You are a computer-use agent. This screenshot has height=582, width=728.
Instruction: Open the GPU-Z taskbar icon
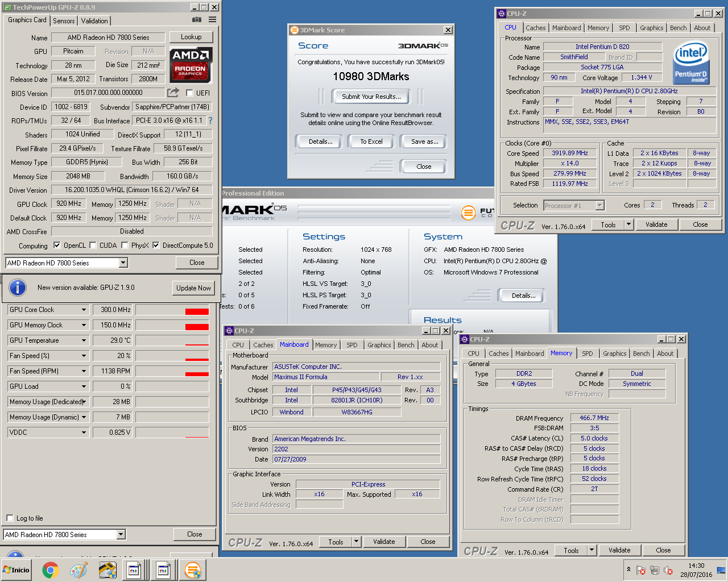coord(107,570)
